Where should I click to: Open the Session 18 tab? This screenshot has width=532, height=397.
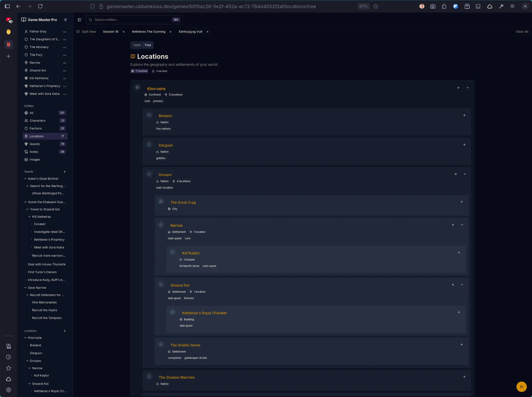pos(111,32)
